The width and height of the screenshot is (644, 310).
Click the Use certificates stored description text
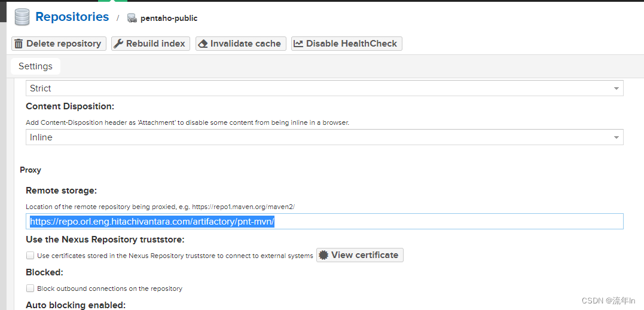(x=175, y=256)
